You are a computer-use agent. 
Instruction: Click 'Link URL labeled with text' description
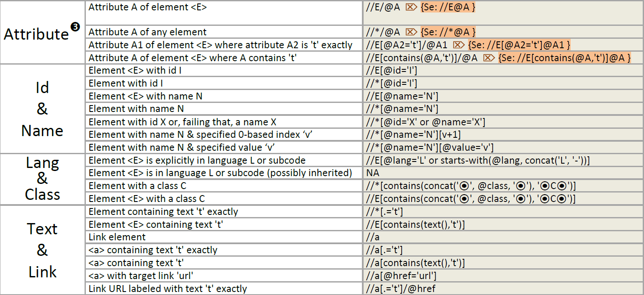(x=167, y=289)
